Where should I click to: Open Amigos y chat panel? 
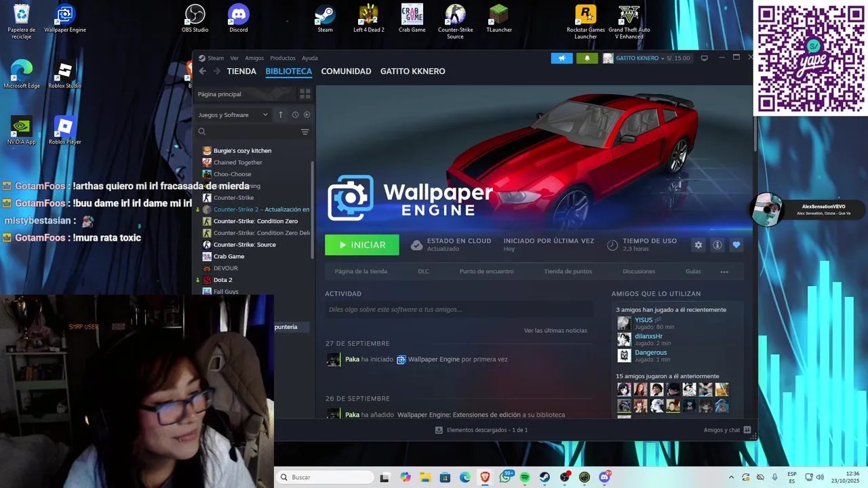727,430
